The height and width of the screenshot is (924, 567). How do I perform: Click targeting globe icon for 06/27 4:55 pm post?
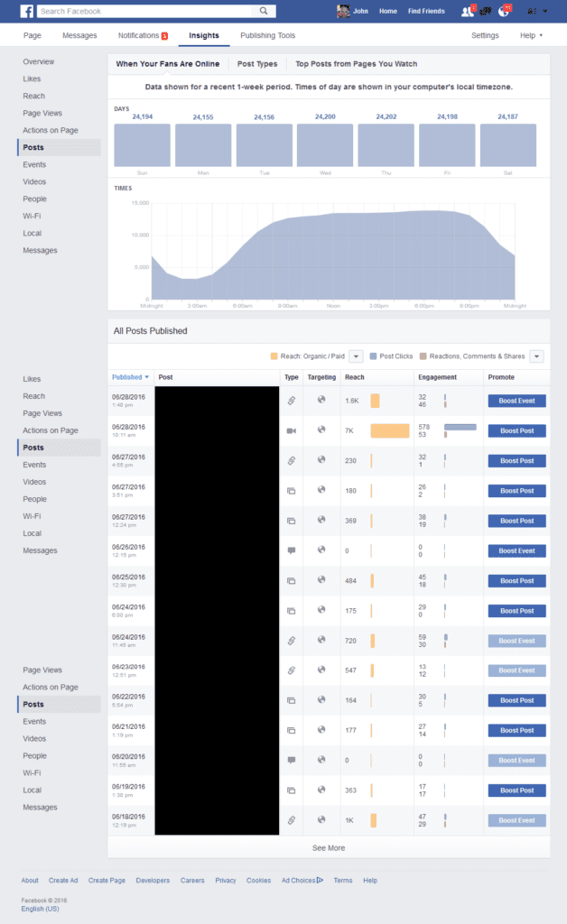click(x=321, y=460)
